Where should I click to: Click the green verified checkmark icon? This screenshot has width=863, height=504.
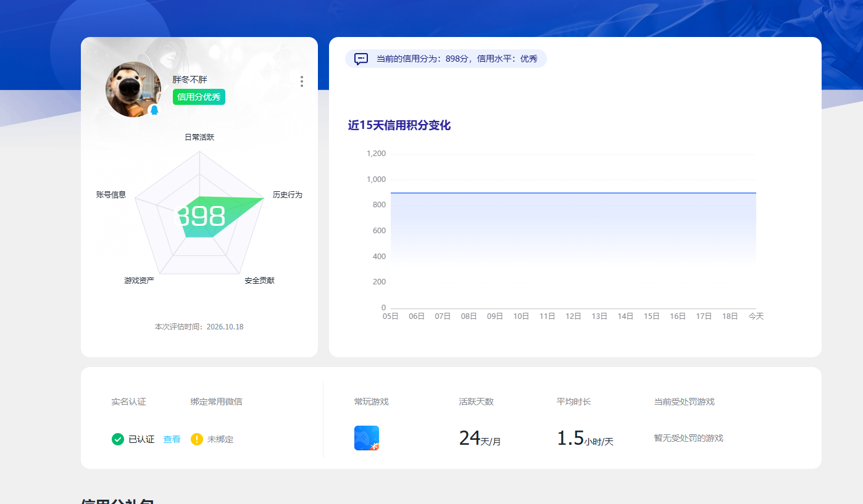pyautogui.click(x=118, y=439)
